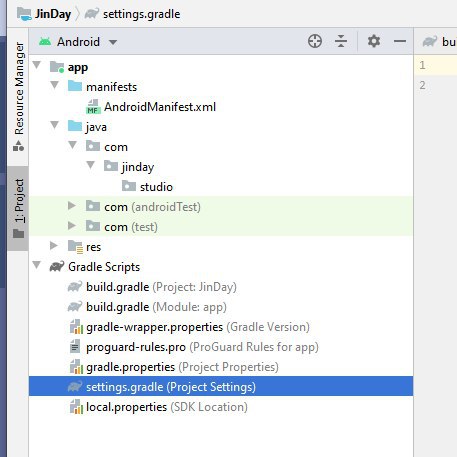This screenshot has height=457, width=457.
Task: Click the Gradle Scripts elephant icon
Action: click(57, 266)
